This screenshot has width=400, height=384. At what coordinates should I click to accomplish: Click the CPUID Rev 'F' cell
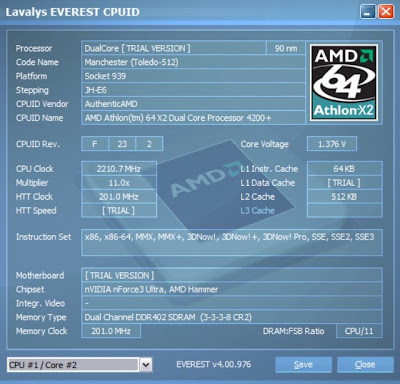(x=95, y=144)
